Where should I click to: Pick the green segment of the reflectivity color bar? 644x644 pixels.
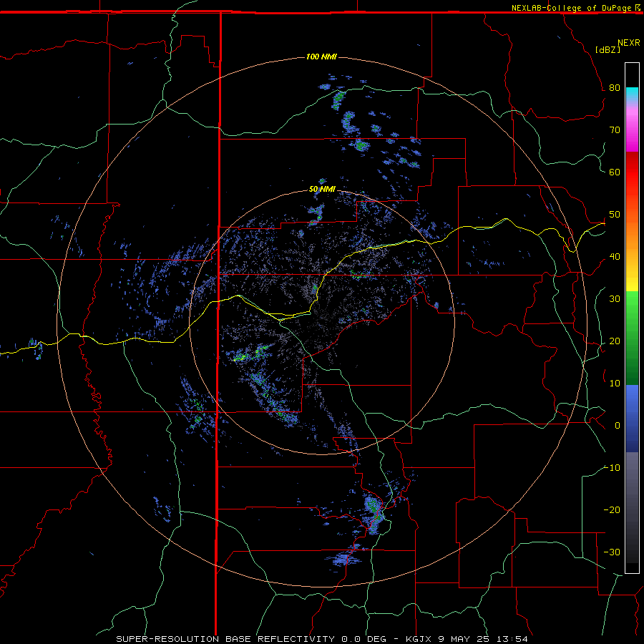point(632,338)
